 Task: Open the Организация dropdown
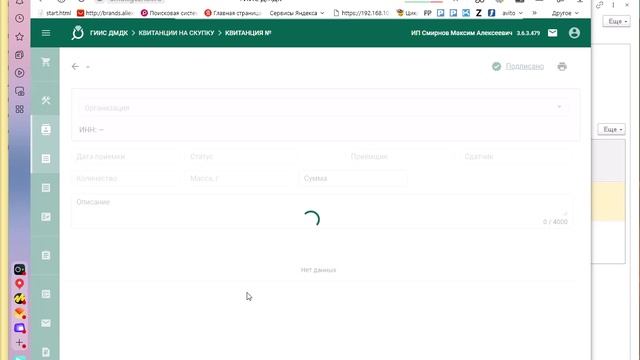(323, 108)
